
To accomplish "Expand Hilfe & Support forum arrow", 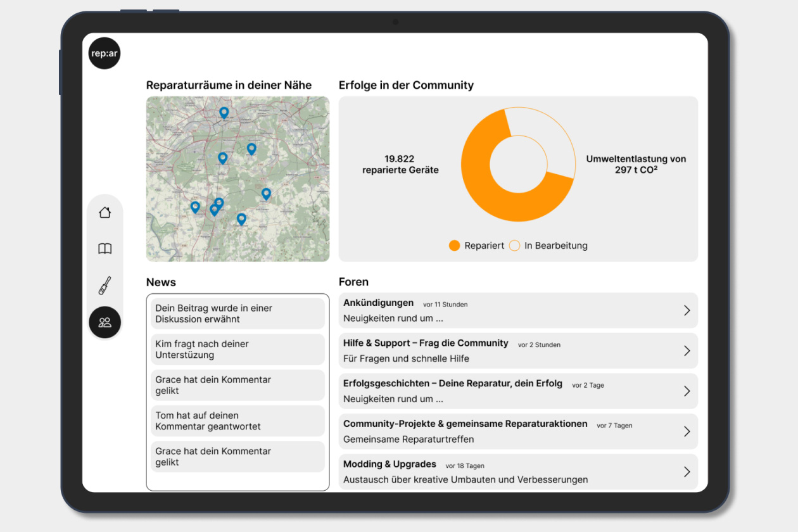I will pos(687,351).
